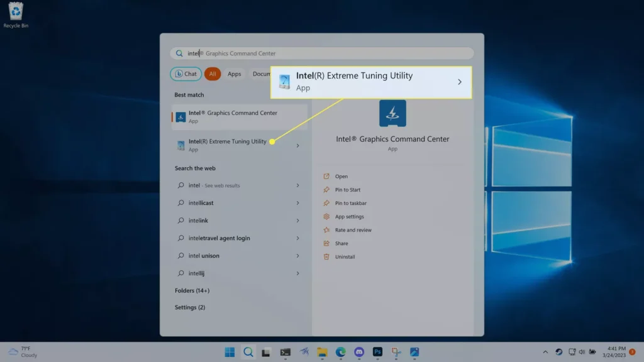Expand the 'intel unison' suggestion arrow

297,256
